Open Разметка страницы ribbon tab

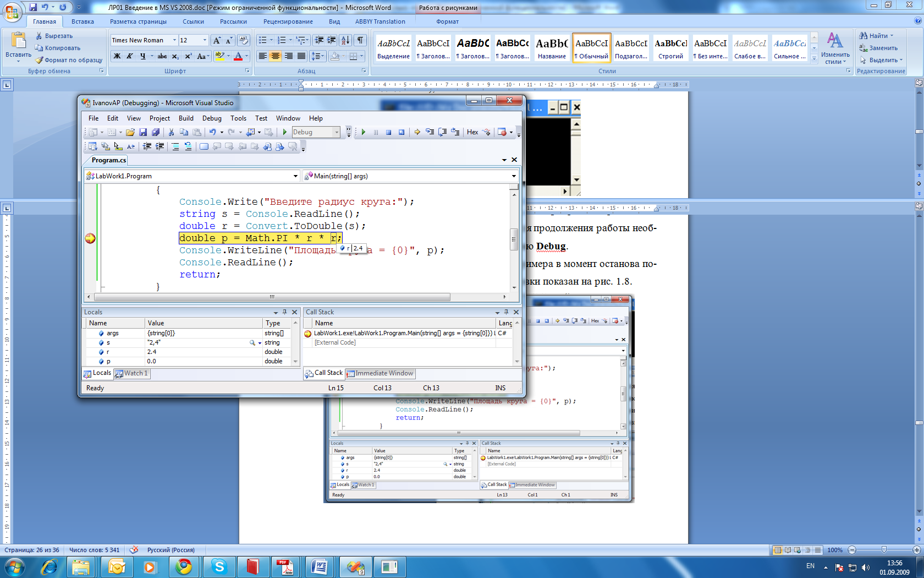(x=138, y=21)
